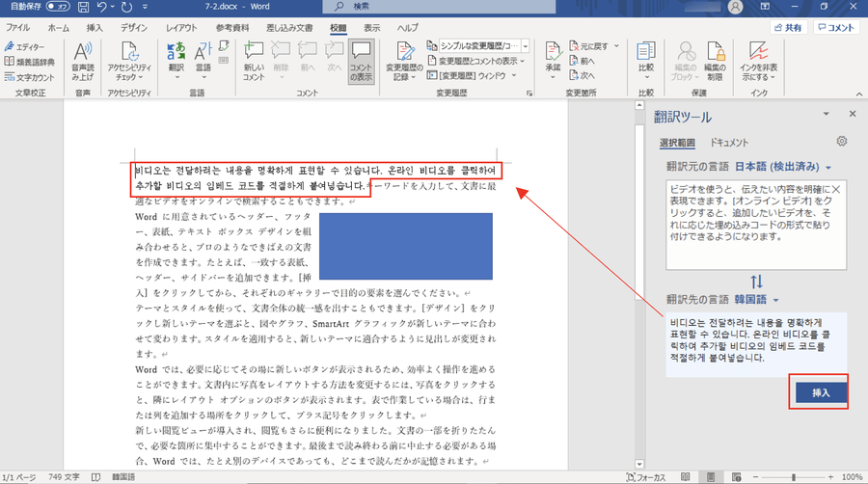Open the ファイル tab

coord(17,28)
